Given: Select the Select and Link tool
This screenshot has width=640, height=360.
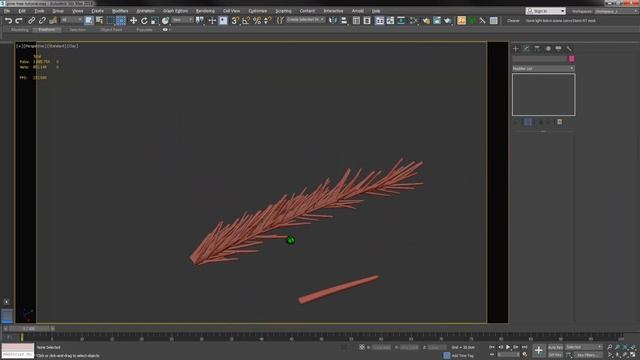Looking at the screenshot, I should (31, 20).
